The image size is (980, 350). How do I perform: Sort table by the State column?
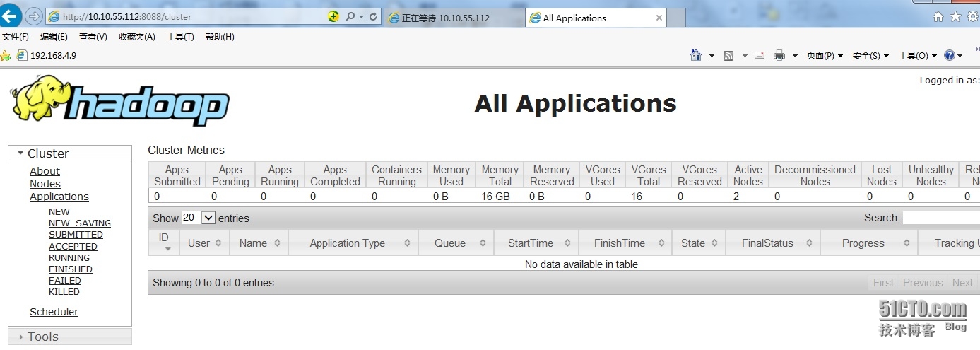699,243
